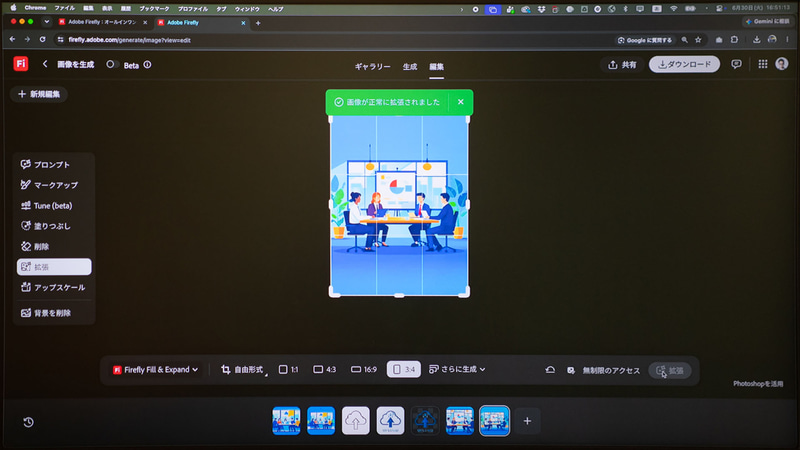Select the 4:3 aspect ratio option
Screen dimensions: 800x450
click(x=324, y=369)
